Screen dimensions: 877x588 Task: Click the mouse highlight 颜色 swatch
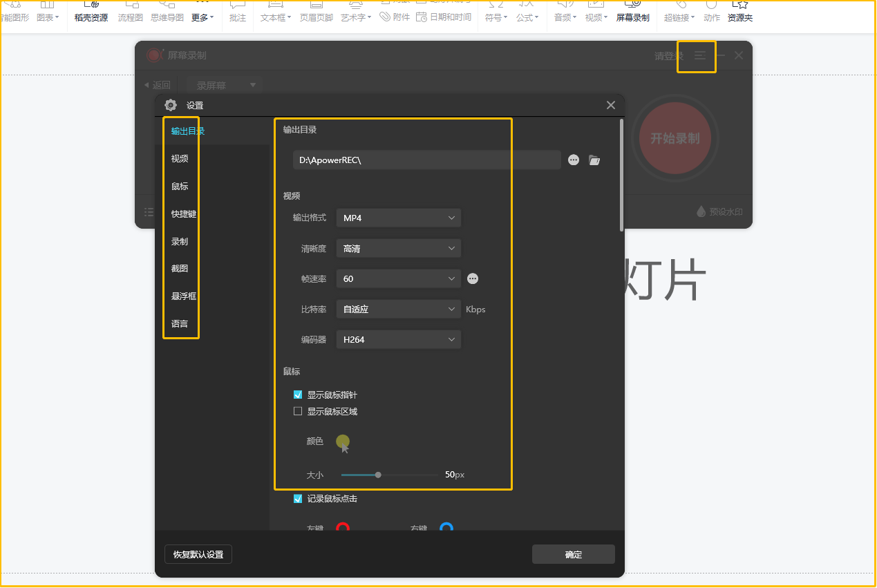click(x=343, y=442)
